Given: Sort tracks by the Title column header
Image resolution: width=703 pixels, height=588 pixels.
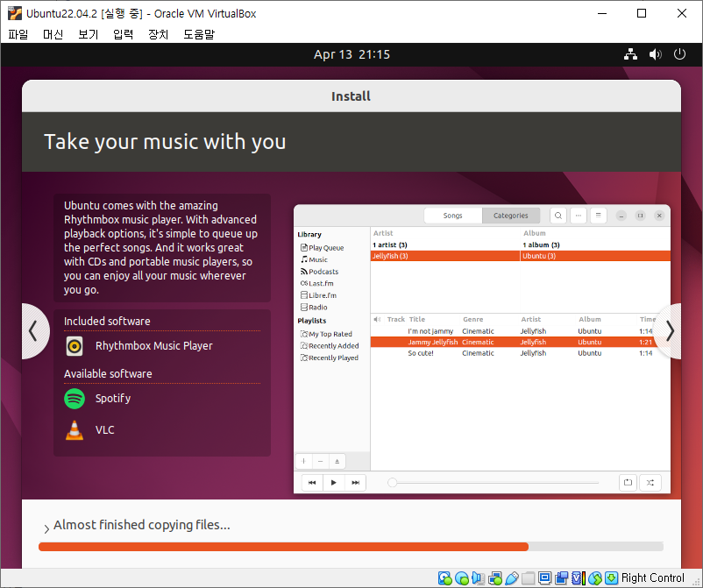Looking at the screenshot, I should 417,320.
